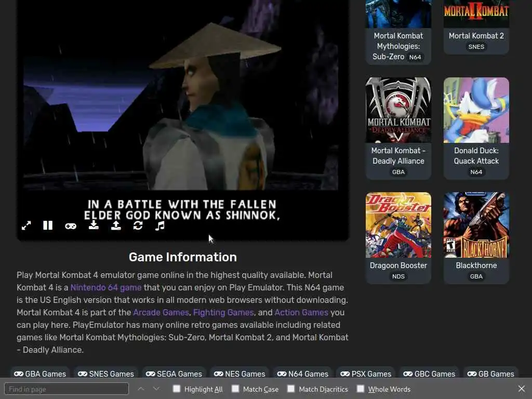Enable the Whole Words checkbox
This screenshot has width=532, height=399.
click(361, 389)
